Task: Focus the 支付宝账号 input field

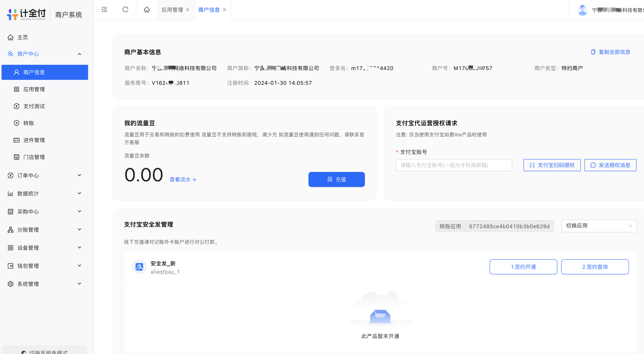Action: pos(454,165)
